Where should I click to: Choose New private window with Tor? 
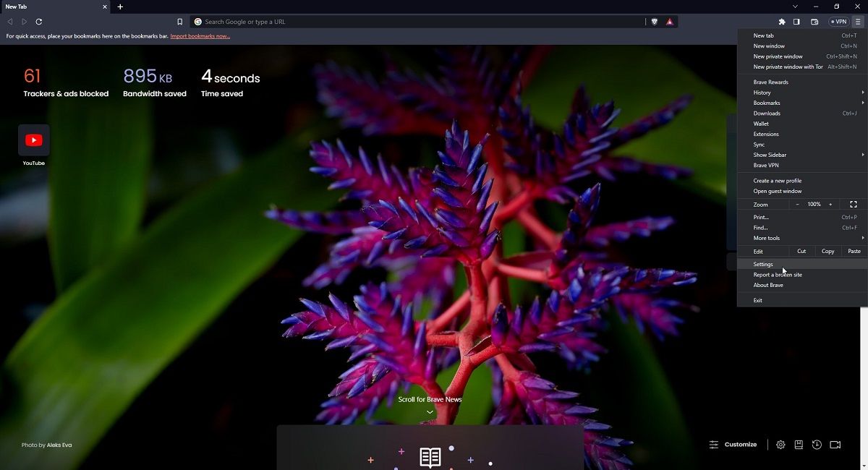point(788,67)
